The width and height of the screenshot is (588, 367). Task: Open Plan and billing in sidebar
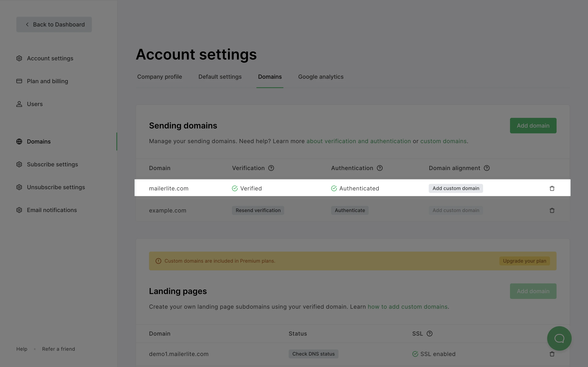point(47,81)
